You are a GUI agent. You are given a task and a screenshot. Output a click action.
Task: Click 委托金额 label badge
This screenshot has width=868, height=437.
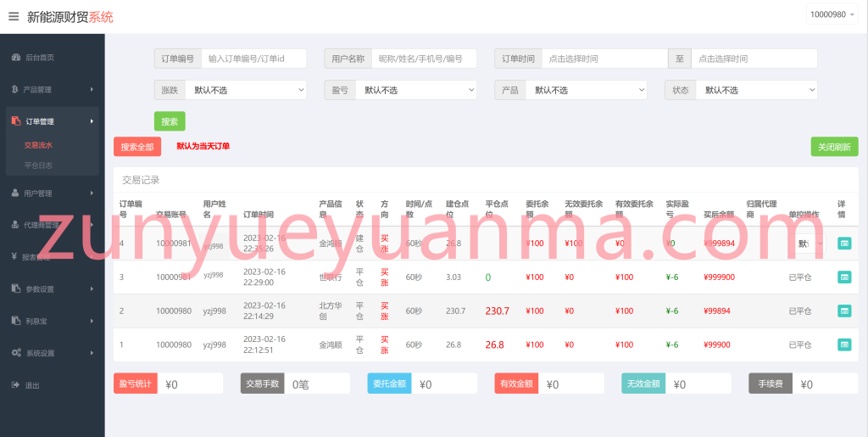click(x=390, y=384)
